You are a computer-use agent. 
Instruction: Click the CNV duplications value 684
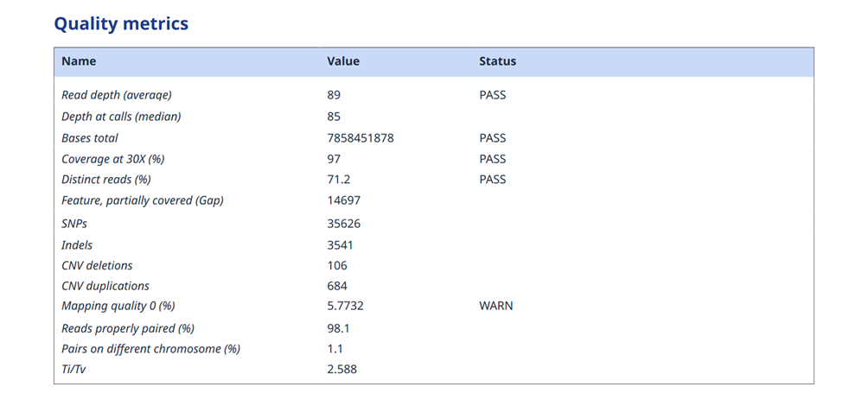tap(337, 286)
